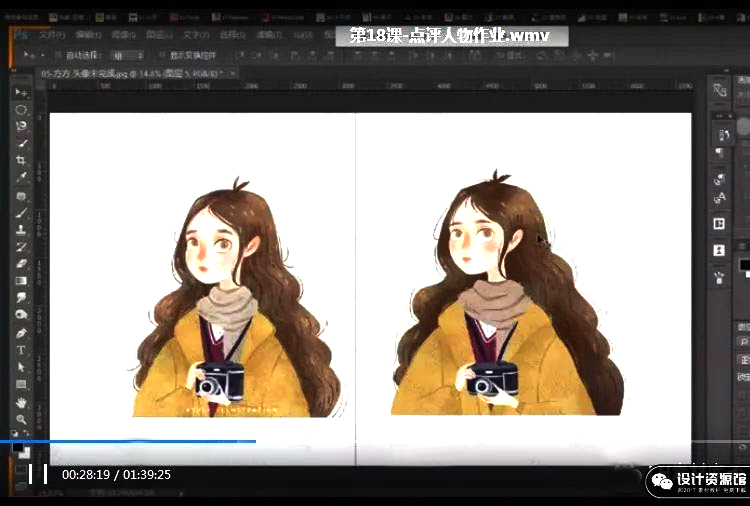Select the Pen tool
The image size is (750, 506).
(22, 333)
